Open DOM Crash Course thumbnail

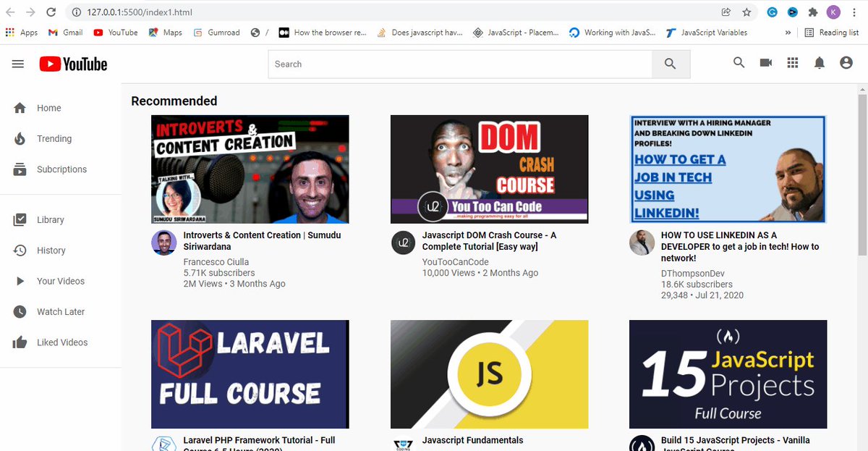(x=490, y=169)
